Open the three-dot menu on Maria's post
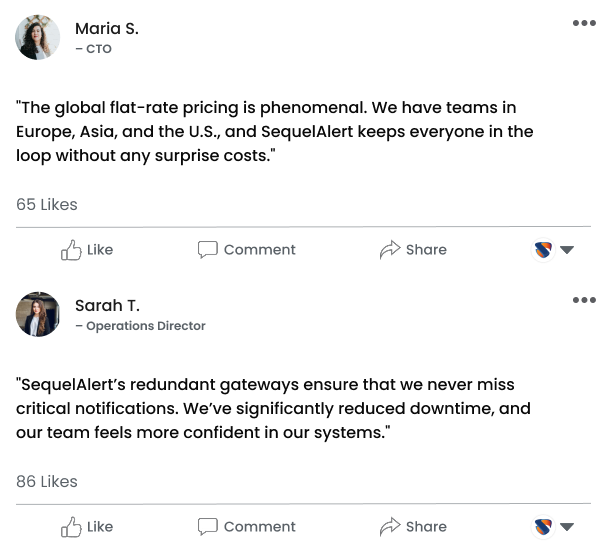This screenshot has width=606, height=554. coord(584,24)
